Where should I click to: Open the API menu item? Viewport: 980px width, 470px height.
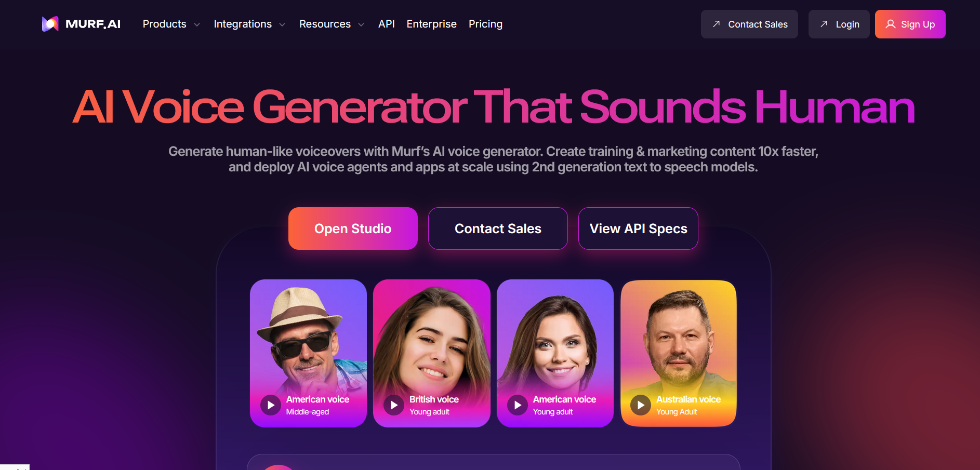pyautogui.click(x=387, y=24)
